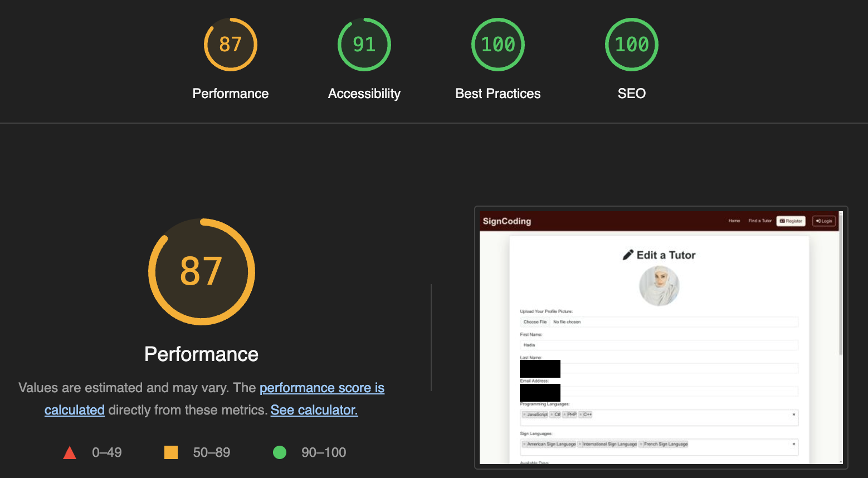The height and width of the screenshot is (478, 868).
Task: Click the tutor's circular profile picture
Action: point(659,286)
